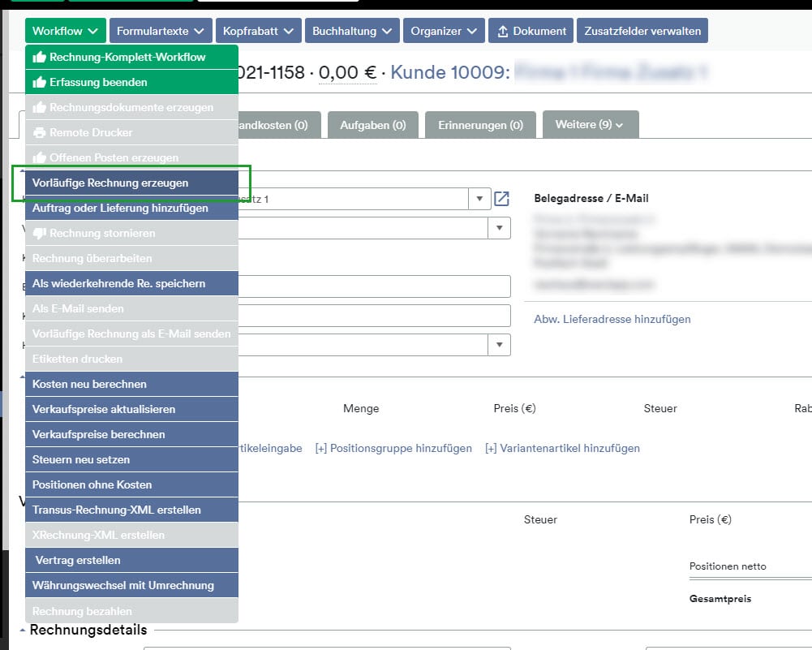Click the Dokument upload button

(531, 32)
